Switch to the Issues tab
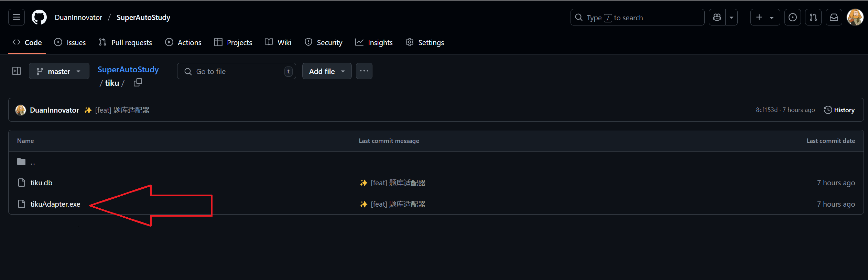The width and height of the screenshot is (868, 280). (70, 42)
